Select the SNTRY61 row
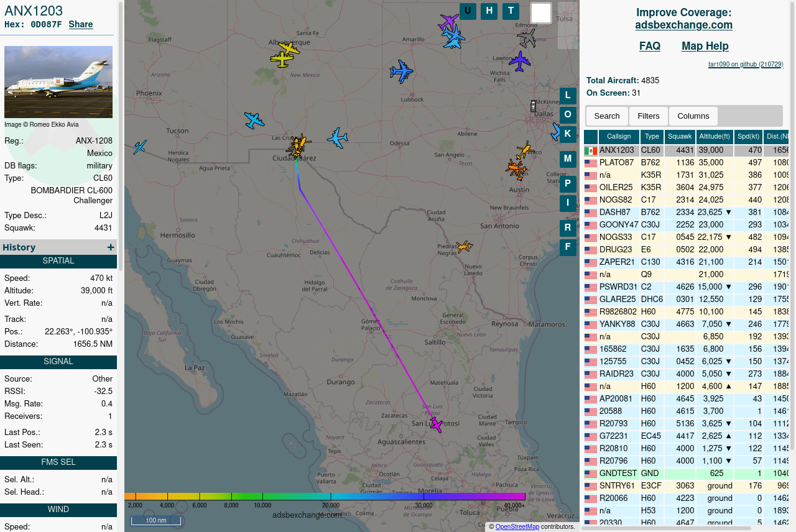This screenshot has height=532, width=796. pyautogui.click(x=687, y=486)
